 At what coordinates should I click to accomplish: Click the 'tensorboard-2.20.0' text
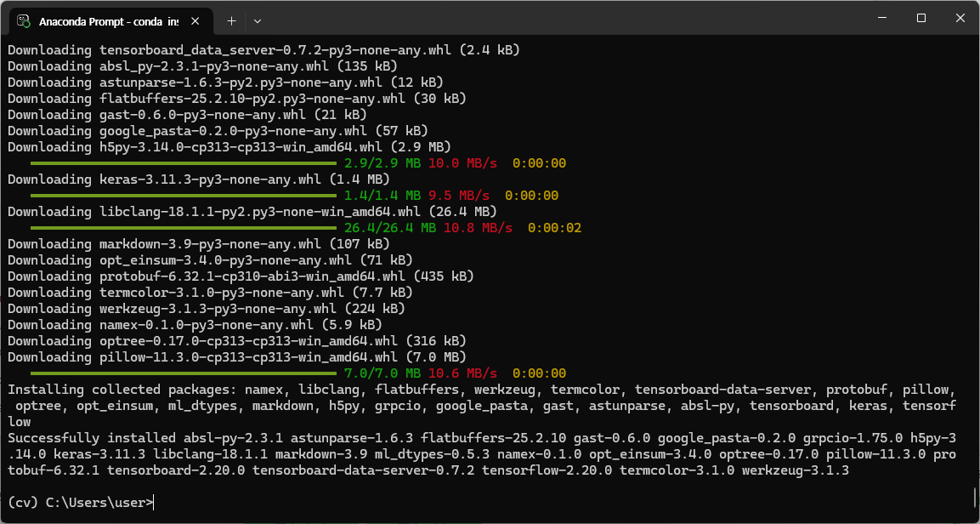pyautogui.click(x=176, y=470)
